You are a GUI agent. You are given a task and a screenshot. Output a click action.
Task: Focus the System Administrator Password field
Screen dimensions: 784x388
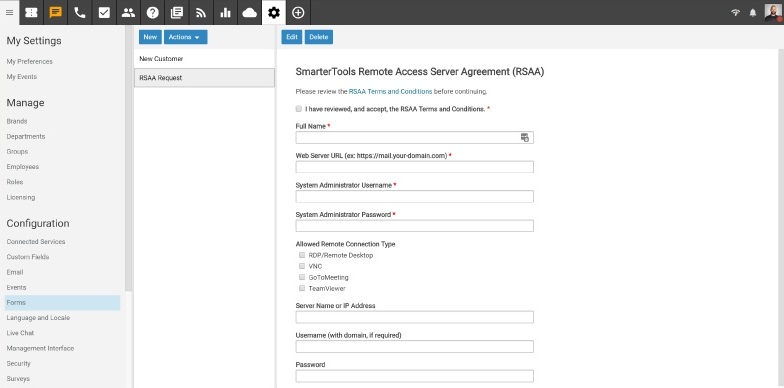414,226
